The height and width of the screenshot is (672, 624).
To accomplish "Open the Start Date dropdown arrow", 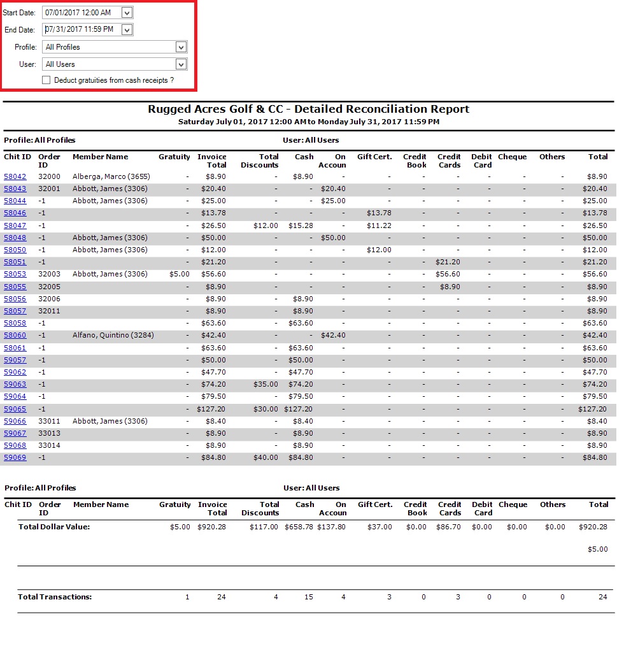I will point(127,13).
